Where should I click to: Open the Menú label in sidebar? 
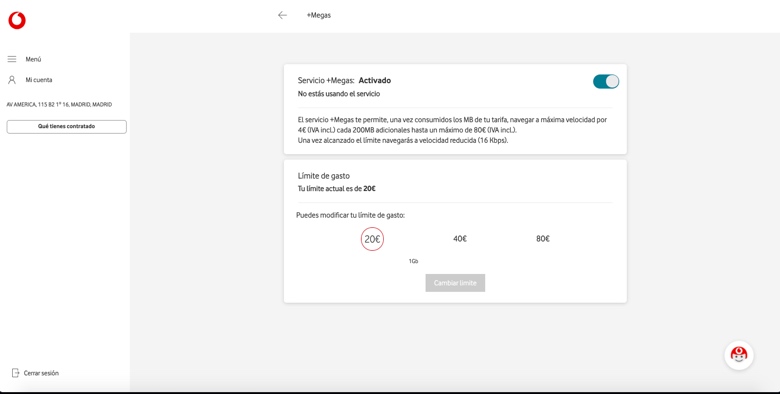(x=33, y=59)
